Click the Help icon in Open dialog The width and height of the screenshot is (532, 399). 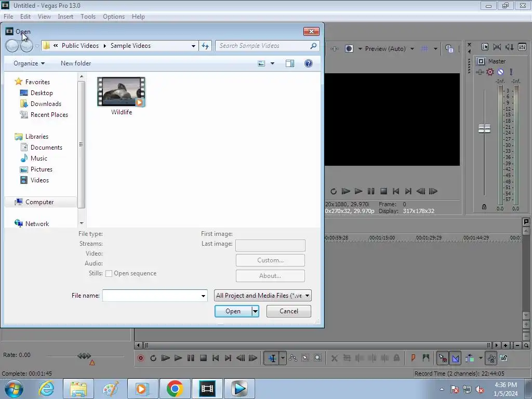click(x=309, y=63)
